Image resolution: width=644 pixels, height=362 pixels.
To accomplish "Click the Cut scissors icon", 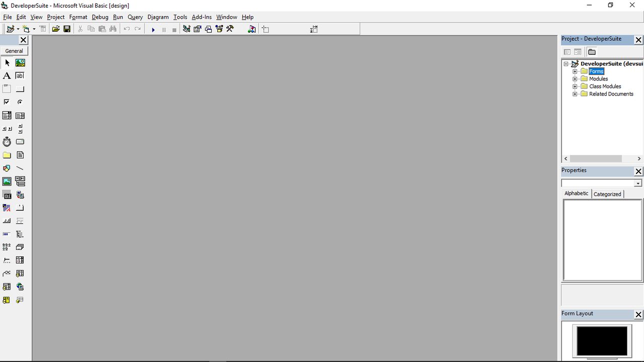I will click(x=80, y=29).
